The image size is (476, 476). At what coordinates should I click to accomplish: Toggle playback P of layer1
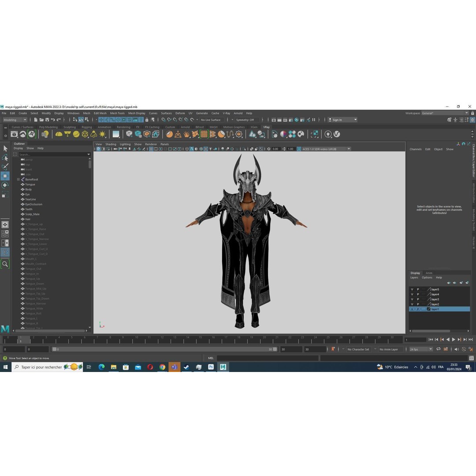pyautogui.click(x=418, y=309)
